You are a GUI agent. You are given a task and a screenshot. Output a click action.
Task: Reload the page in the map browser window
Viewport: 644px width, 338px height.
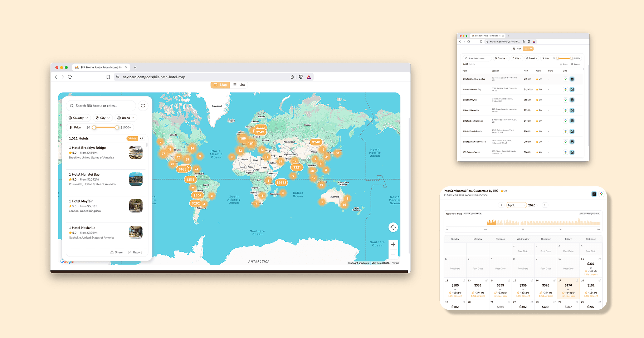click(70, 77)
